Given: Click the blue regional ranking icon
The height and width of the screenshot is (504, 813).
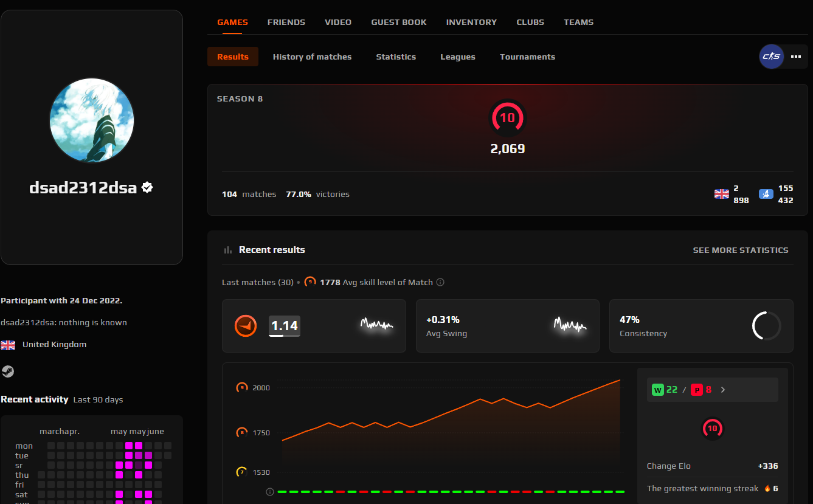Looking at the screenshot, I should 766,194.
